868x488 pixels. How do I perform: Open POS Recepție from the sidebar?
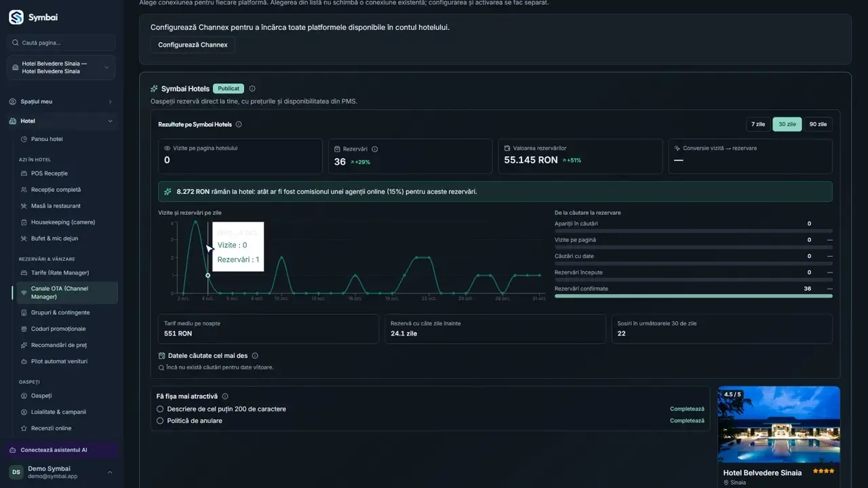tap(50, 174)
